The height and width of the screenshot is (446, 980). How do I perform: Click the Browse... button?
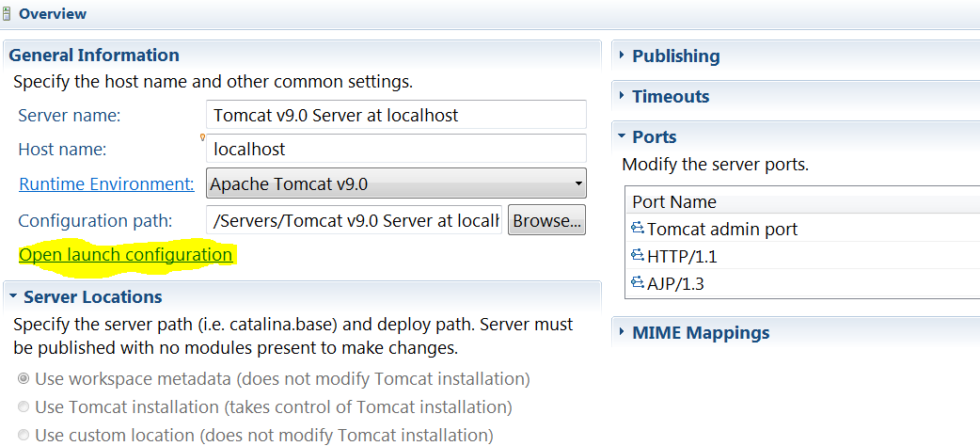click(546, 219)
